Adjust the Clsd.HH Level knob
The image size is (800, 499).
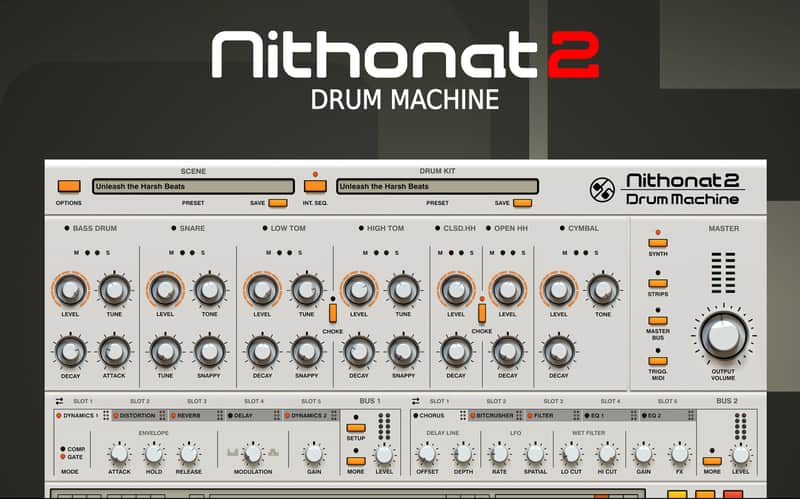tap(456, 290)
